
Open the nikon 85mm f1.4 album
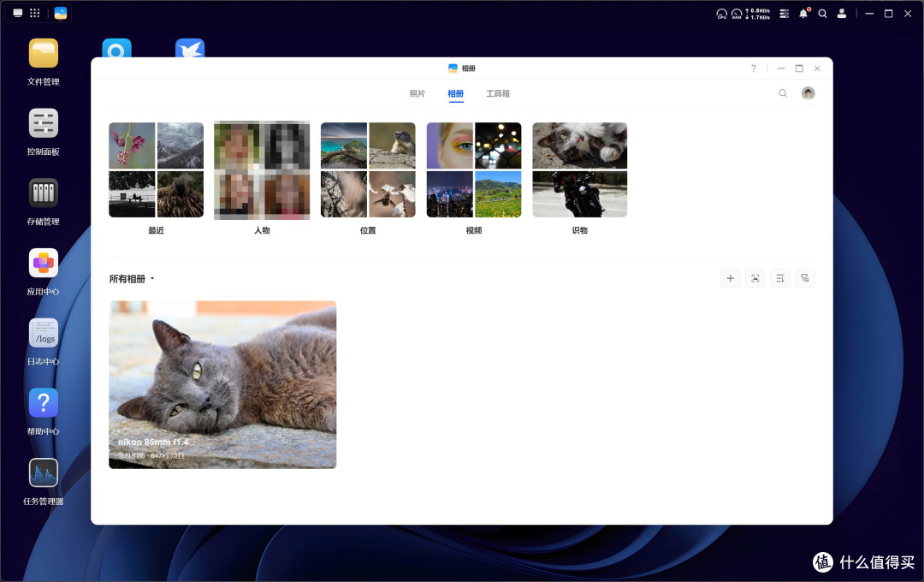point(222,385)
